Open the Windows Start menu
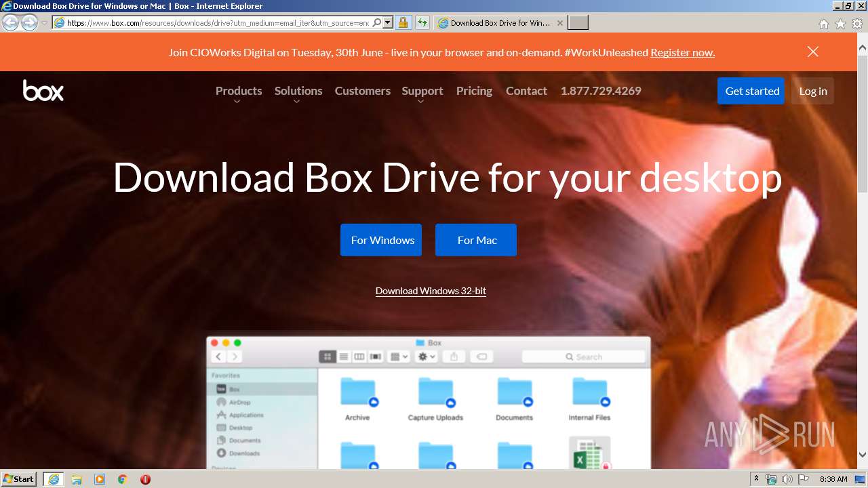 pos(18,479)
